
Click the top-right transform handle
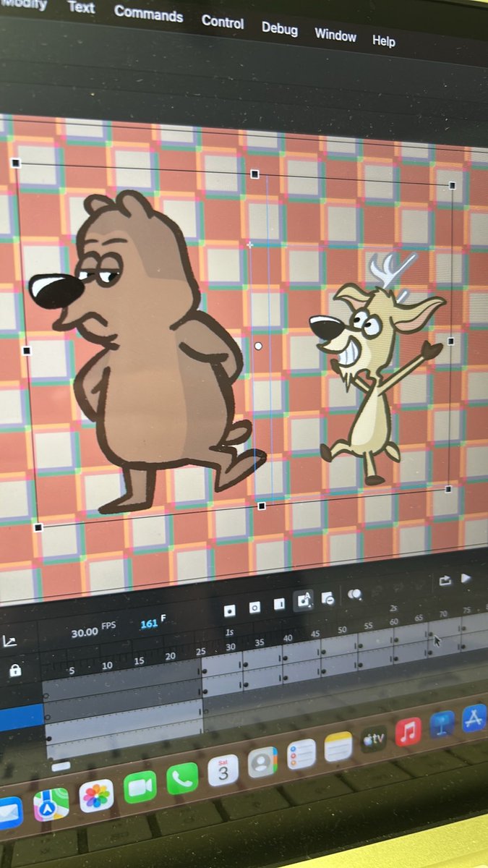tap(453, 185)
